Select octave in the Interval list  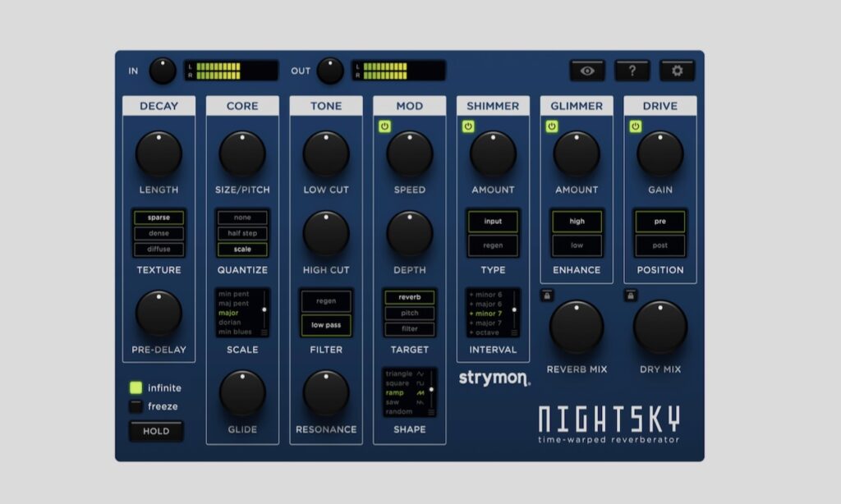487,332
